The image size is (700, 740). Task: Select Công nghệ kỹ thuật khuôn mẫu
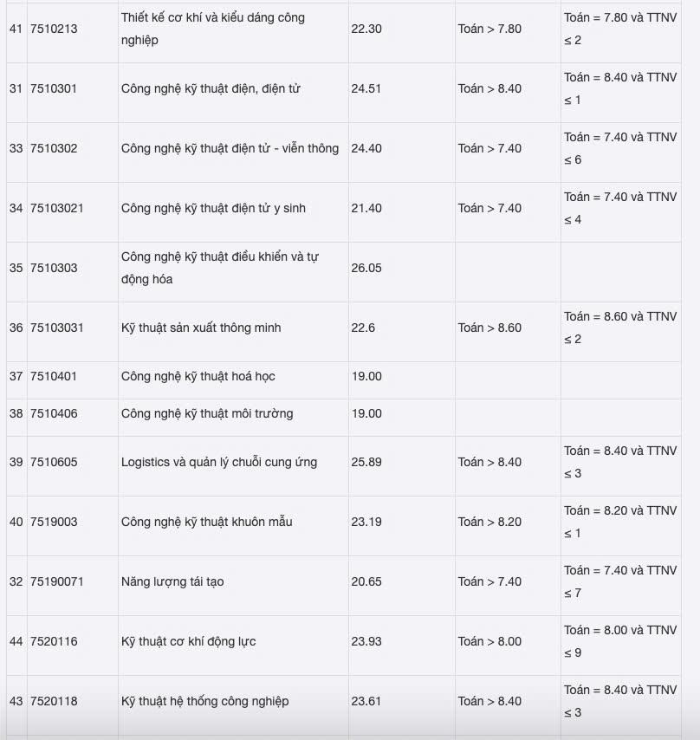207,522
